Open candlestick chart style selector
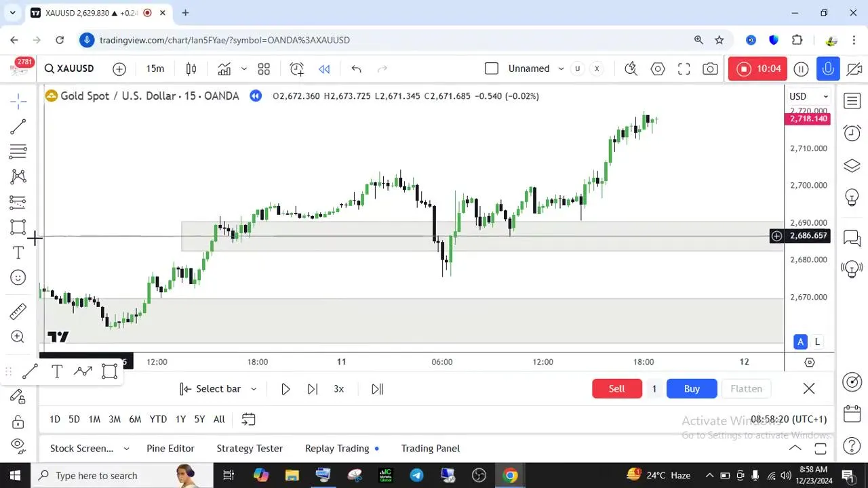This screenshot has height=488, width=868. click(191, 68)
